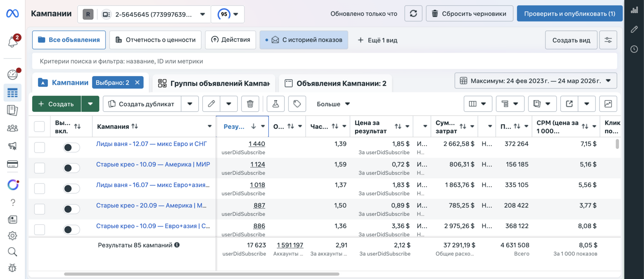This screenshot has width=644, height=279.
Task: Toggle campaign Лиды ваня - 12.07 on
Action: pos(71,148)
